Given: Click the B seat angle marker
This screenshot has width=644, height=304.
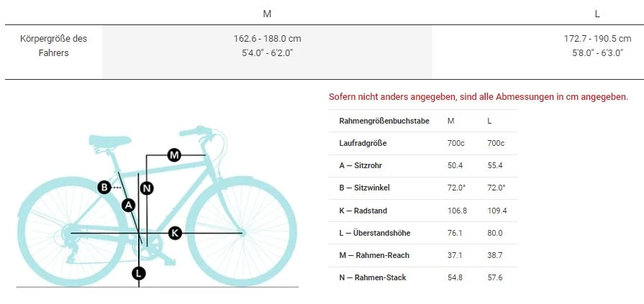Looking at the screenshot, I should (104, 188).
